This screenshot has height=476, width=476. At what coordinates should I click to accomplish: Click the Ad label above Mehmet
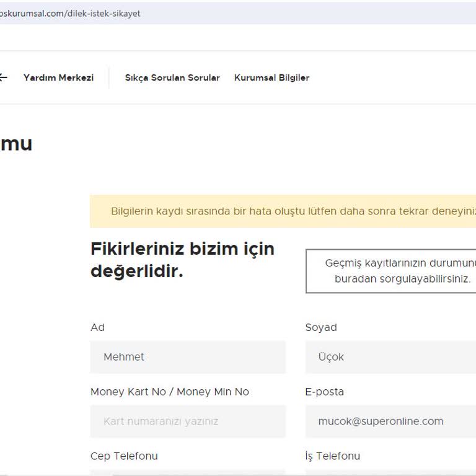(x=97, y=327)
